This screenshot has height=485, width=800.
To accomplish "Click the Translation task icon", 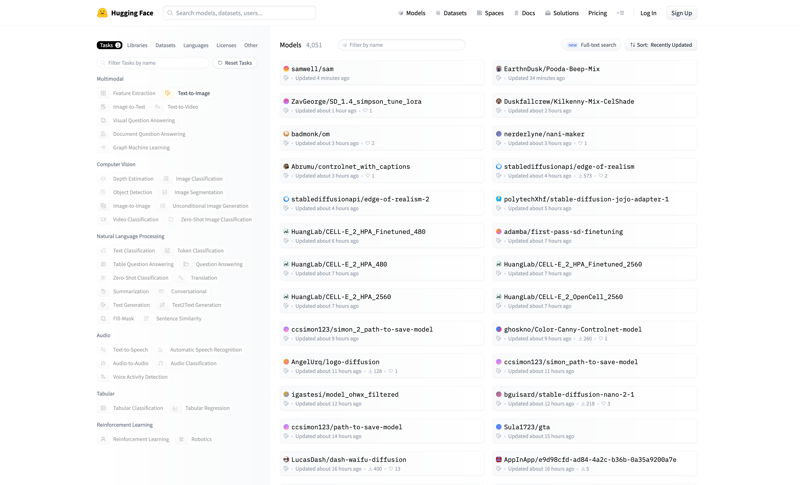I will tap(181, 278).
